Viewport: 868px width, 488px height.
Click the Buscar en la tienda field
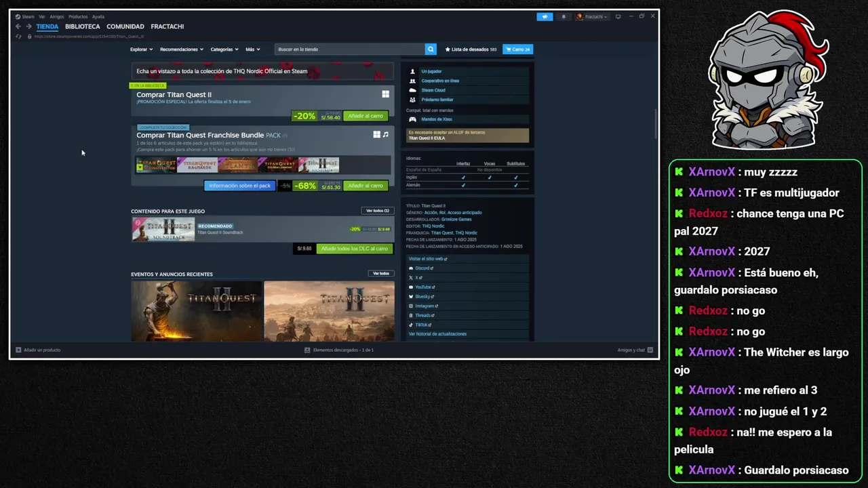pos(349,49)
